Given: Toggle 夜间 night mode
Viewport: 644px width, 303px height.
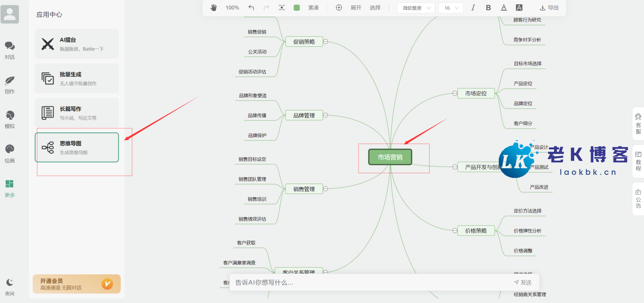Looking at the screenshot, I should [x=9, y=287].
